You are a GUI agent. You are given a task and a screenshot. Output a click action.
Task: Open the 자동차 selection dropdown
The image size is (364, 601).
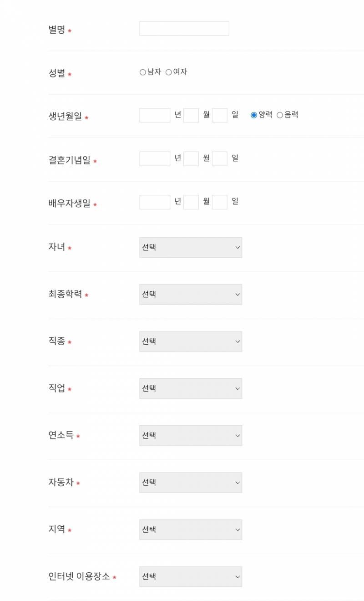click(x=190, y=482)
